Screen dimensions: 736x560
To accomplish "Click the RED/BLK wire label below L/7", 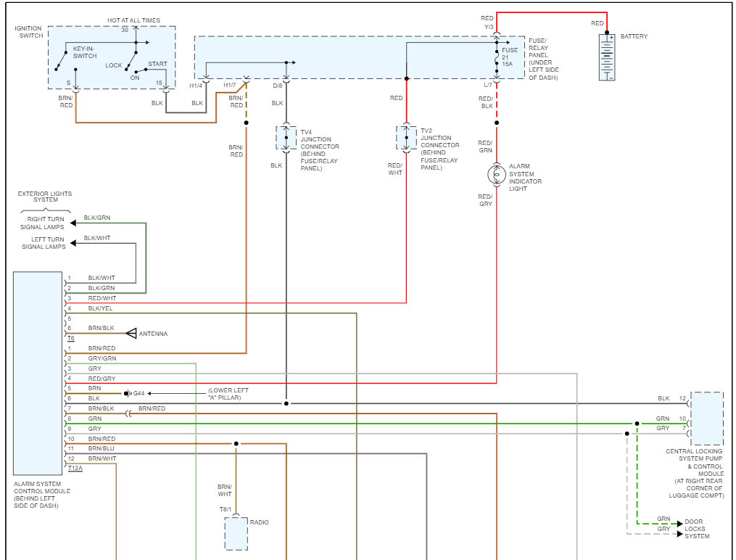I will (486, 102).
